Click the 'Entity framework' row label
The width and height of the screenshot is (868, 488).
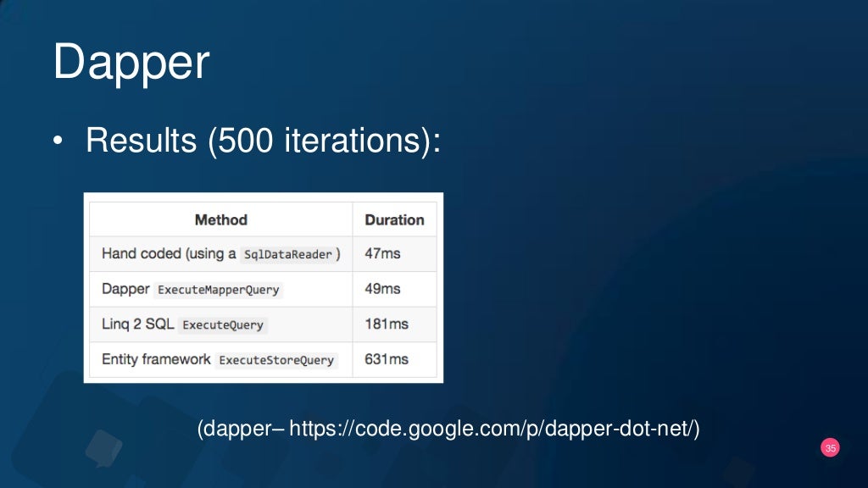[x=156, y=359]
